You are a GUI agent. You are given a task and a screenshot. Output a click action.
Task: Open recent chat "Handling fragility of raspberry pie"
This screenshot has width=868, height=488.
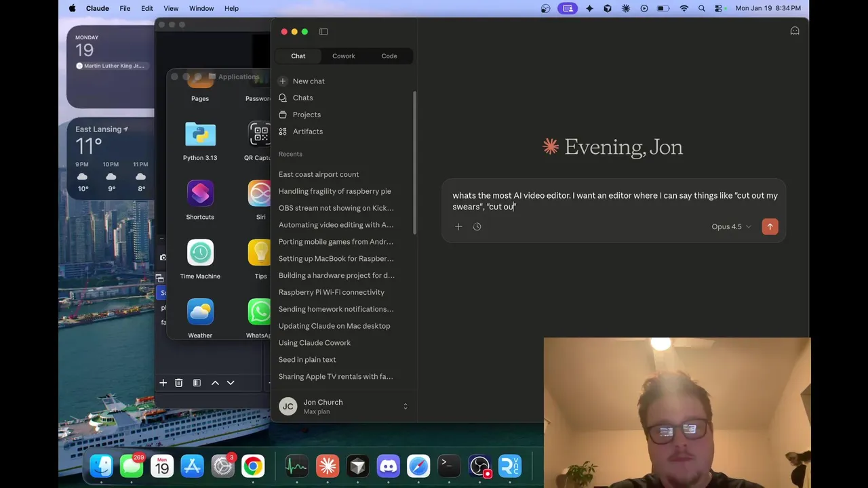pos(335,191)
